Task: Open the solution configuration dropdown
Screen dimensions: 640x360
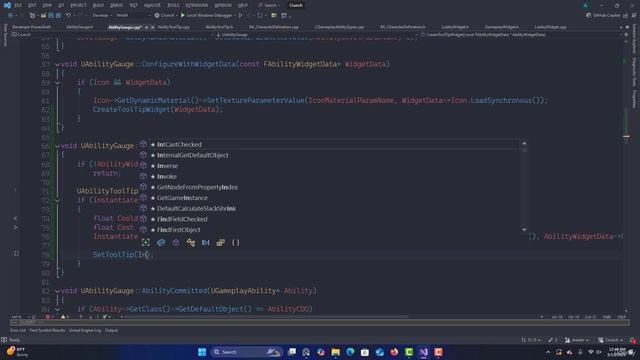Action: click(x=102, y=16)
